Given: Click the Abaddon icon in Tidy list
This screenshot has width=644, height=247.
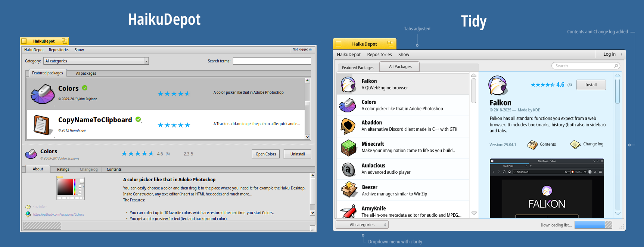Looking at the screenshot, I should tap(348, 126).
